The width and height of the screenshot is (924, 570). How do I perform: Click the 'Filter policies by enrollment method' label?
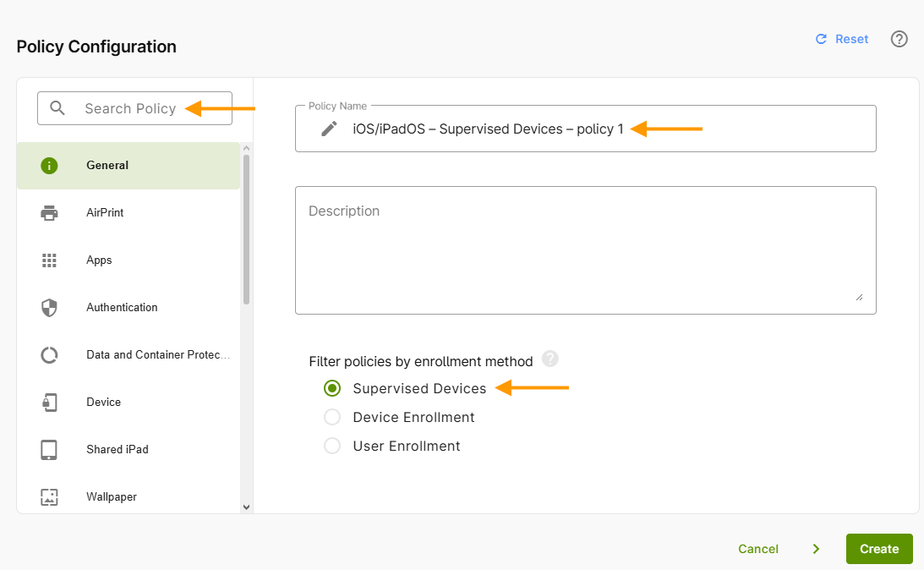point(421,361)
